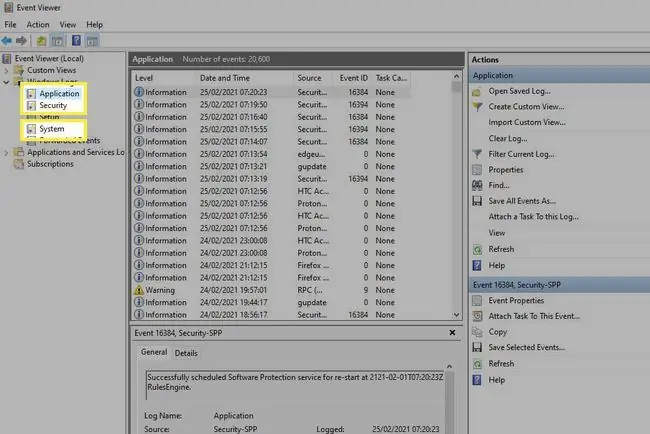Click the binoculars Find icon

[x=477, y=185]
